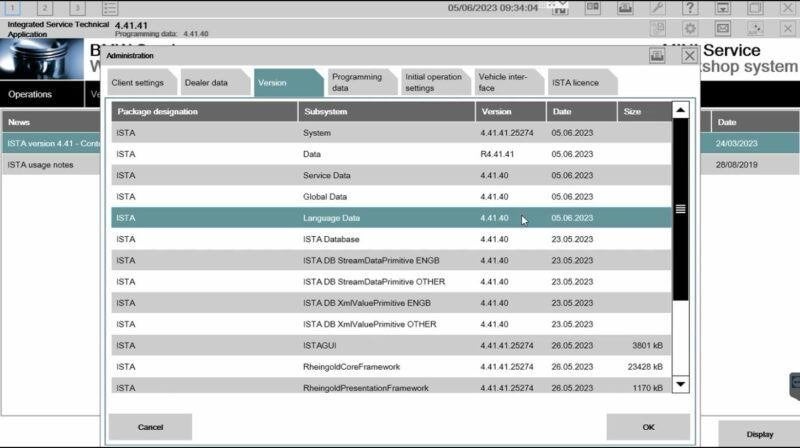This screenshot has width=800, height=448.
Task: Print the Administration dialog contents
Action: pyautogui.click(x=657, y=55)
